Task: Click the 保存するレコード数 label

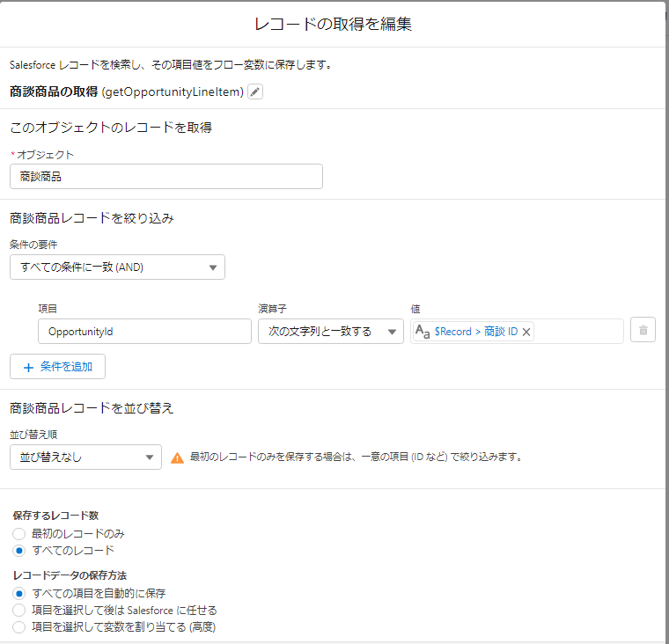Action: (55, 516)
